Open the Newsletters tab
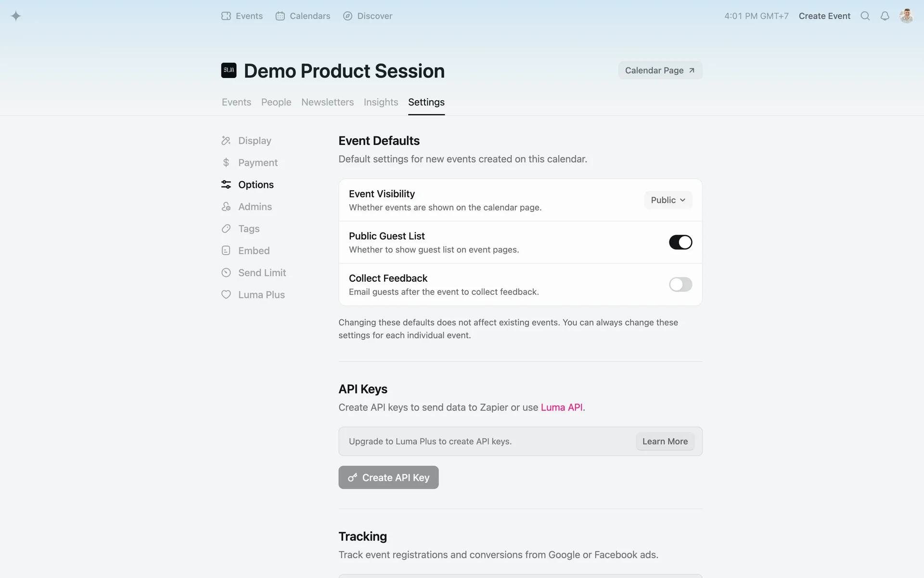Screen dimensions: 924x578 click(327, 102)
